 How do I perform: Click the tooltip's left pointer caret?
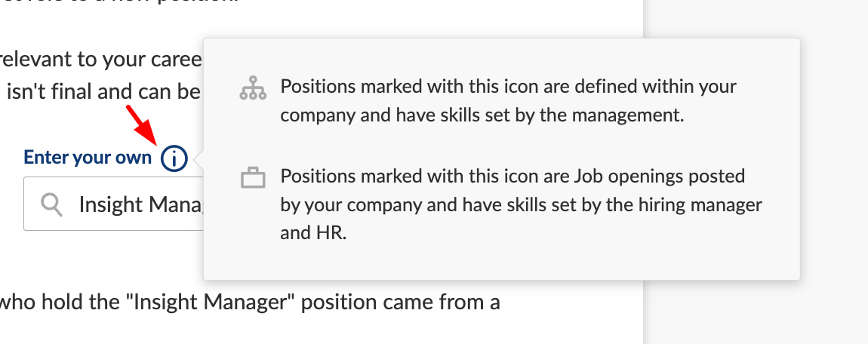[x=199, y=159]
